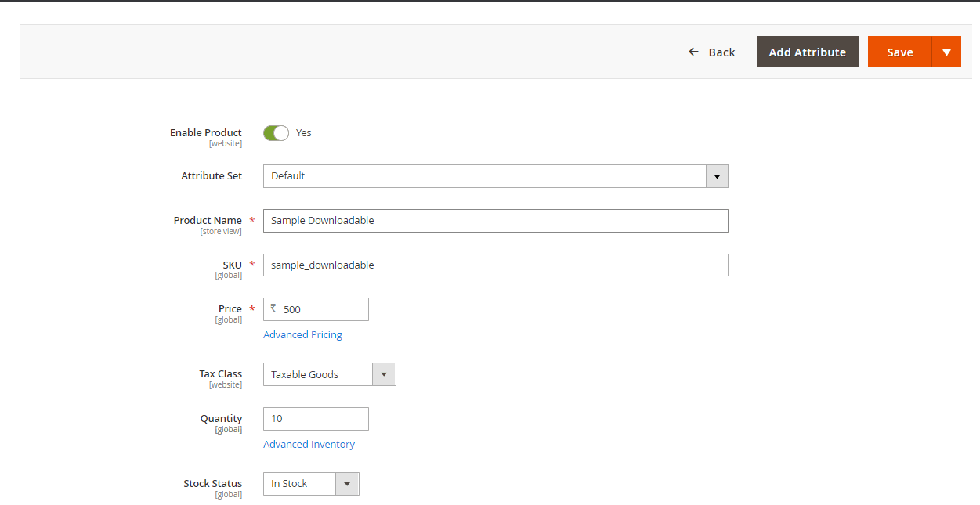Click the Add Attribute button
The height and width of the screenshot is (505, 980).
(x=808, y=52)
